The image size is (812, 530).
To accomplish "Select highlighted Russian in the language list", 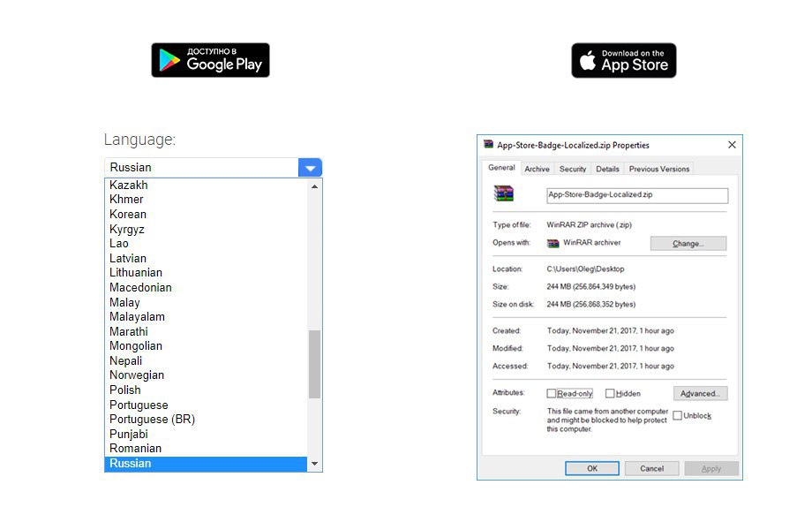I will [206, 463].
